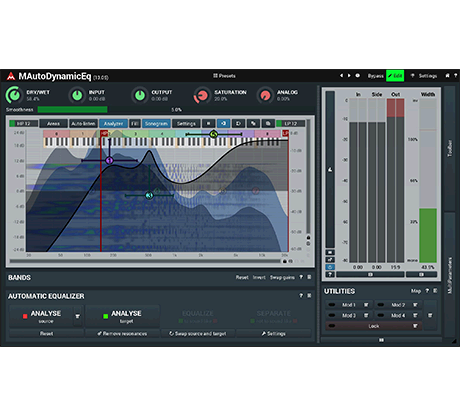Go to the previous preset arrow
This screenshot has height=416, width=460.
[x=341, y=76]
